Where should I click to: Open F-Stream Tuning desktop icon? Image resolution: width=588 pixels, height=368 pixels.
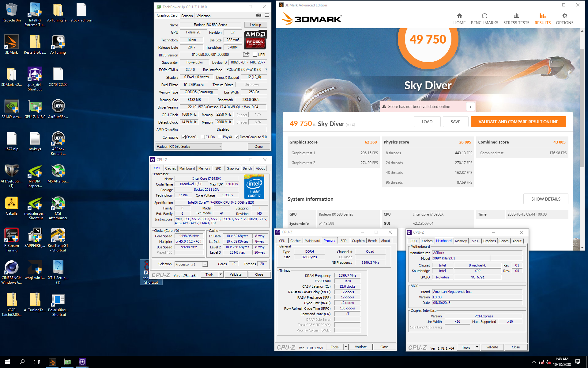click(x=11, y=240)
